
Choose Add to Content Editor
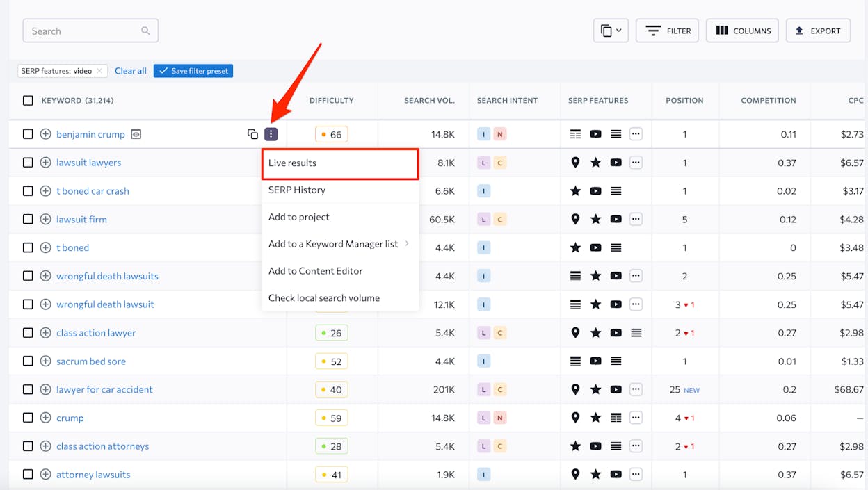click(340, 271)
